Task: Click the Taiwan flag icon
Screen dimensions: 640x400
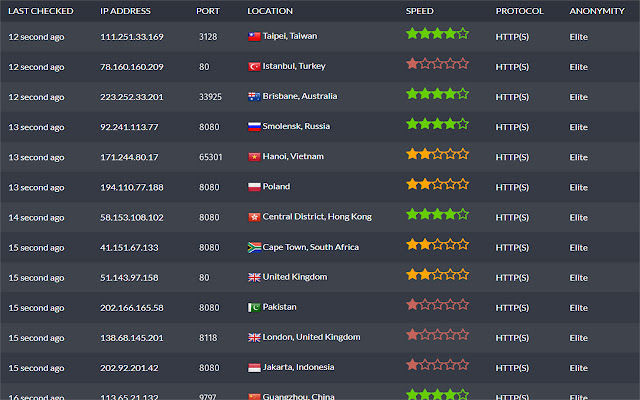Action: [x=254, y=37]
